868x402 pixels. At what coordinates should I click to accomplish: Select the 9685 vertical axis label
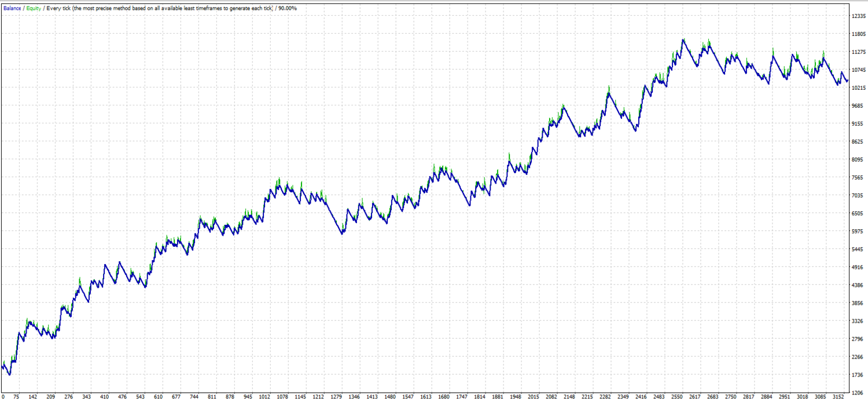point(859,106)
